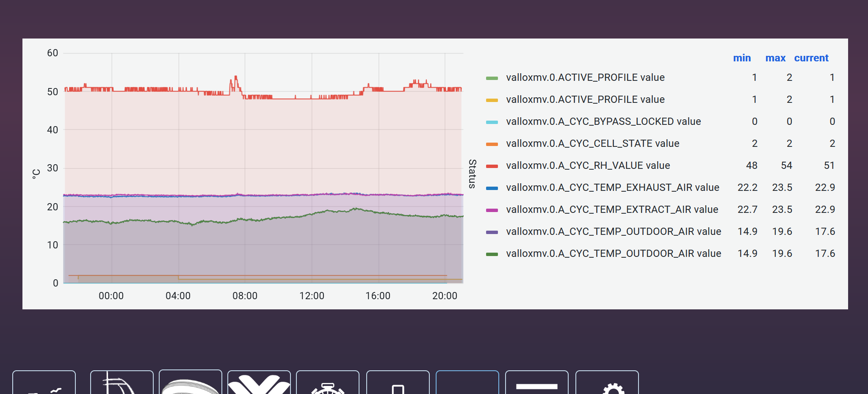This screenshot has height=394, width=868.
Task: Click the 12:00 time axis label
Action: [x=312, y=296]
